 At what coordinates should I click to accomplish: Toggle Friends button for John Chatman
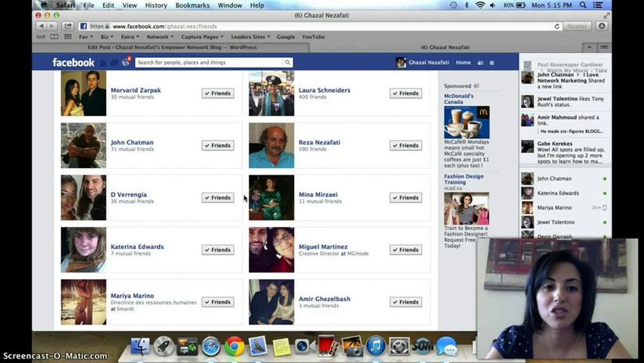tap(218, 145)
